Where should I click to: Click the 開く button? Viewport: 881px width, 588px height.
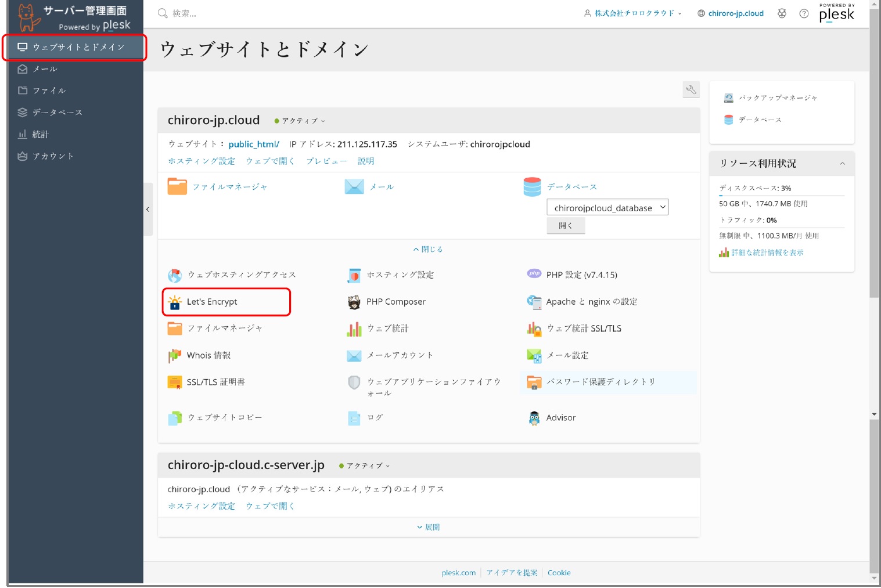(566, 225)
